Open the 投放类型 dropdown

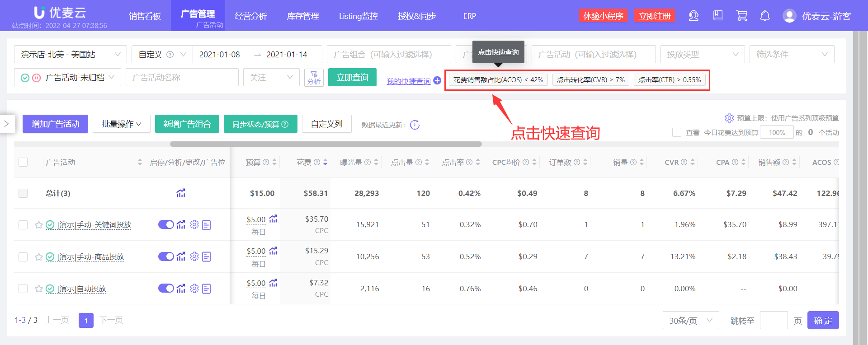pos(703,54)
